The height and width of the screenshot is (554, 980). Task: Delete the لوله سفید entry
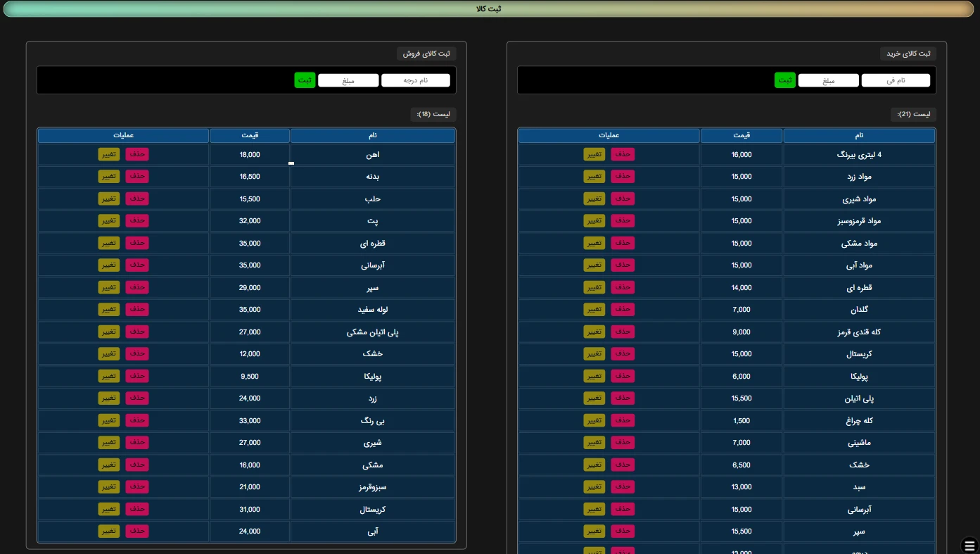pyautogui.click(x=137, y=309)
